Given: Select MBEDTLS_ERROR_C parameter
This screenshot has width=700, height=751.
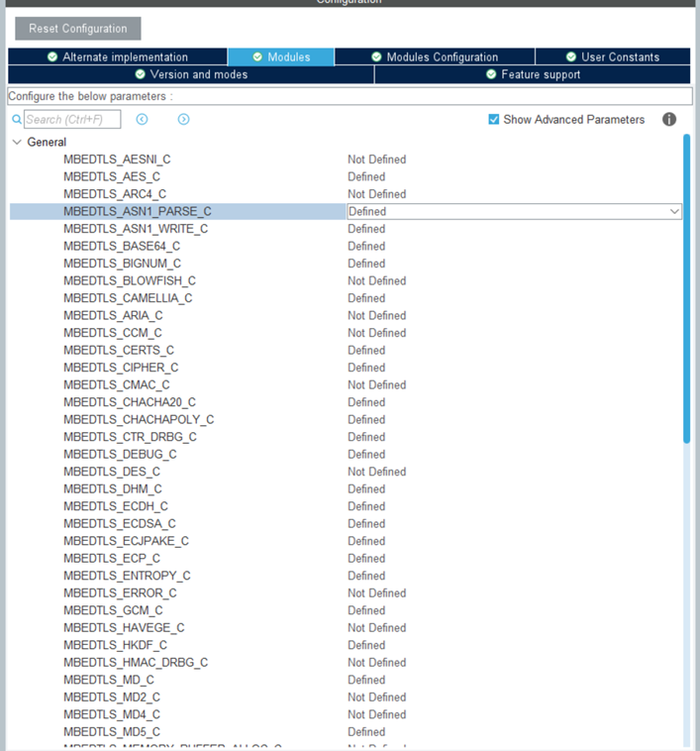Looking at the screenshot, I should click(x=120, y=592).
